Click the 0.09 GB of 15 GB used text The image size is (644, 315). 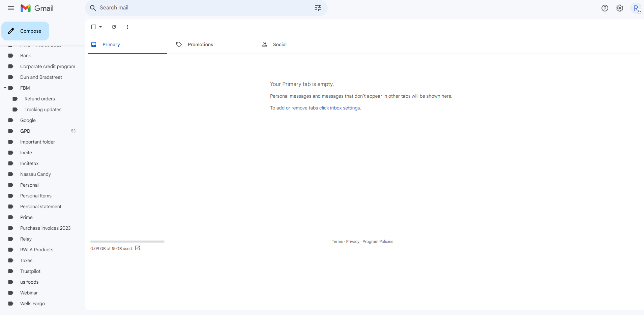111,249
